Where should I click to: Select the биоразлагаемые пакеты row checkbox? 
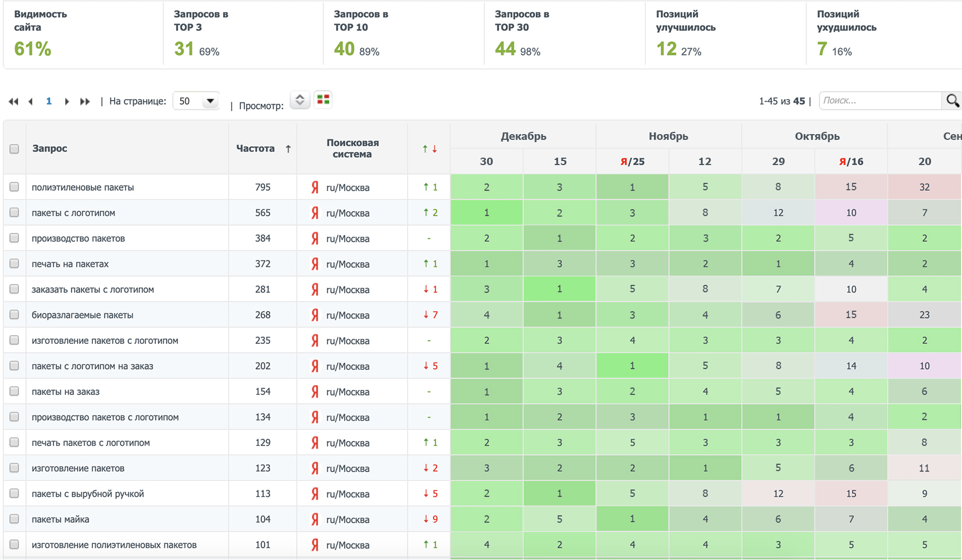(14, 315)
